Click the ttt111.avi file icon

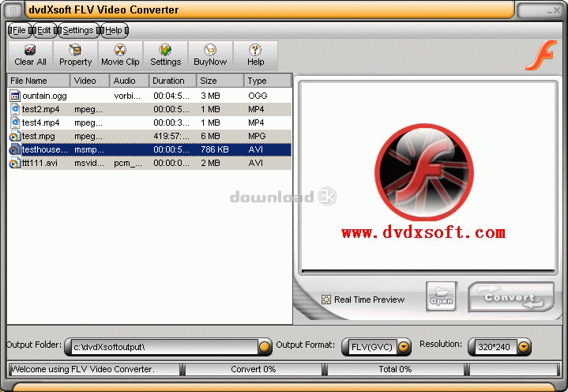pyautogui.click(x=14, y=163)
